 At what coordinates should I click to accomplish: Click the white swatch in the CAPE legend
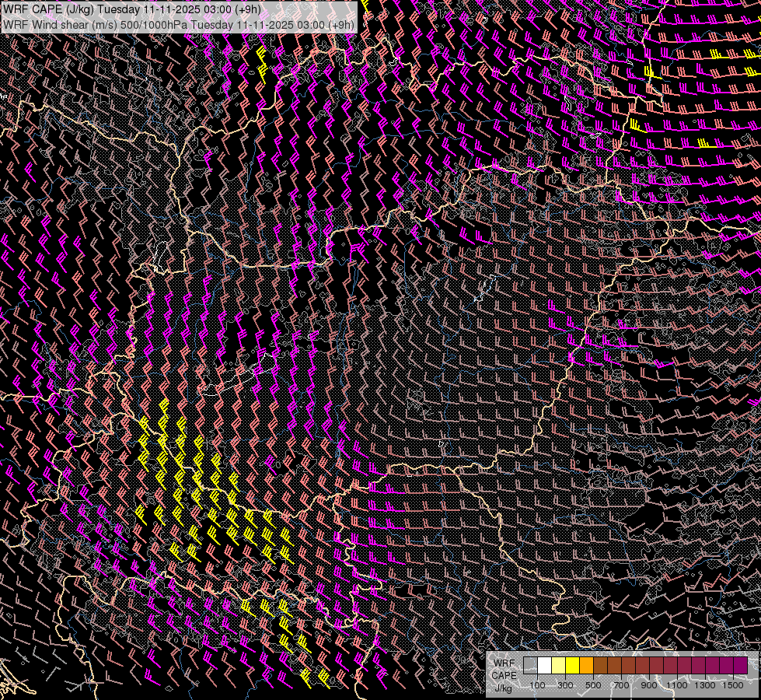coord(544,666)
